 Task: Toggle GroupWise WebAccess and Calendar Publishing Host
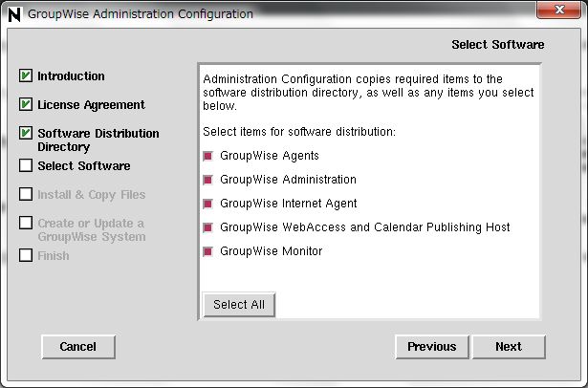point(208,227)
